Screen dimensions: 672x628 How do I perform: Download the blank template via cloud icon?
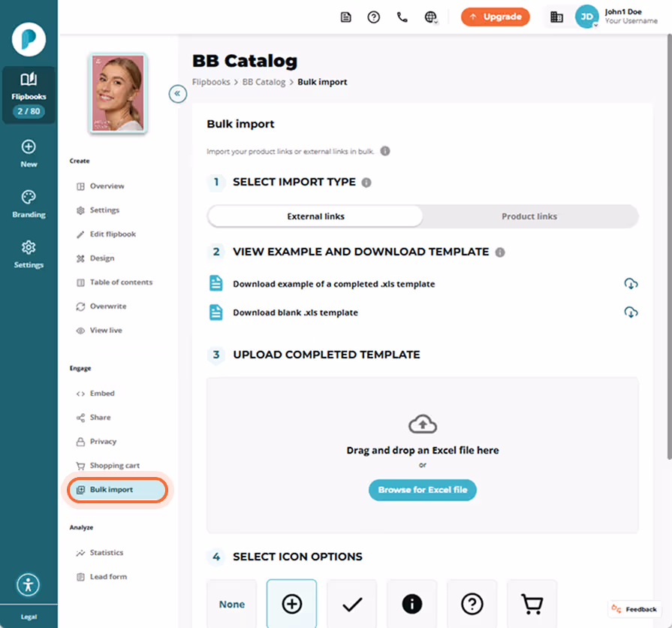(631, 312)
